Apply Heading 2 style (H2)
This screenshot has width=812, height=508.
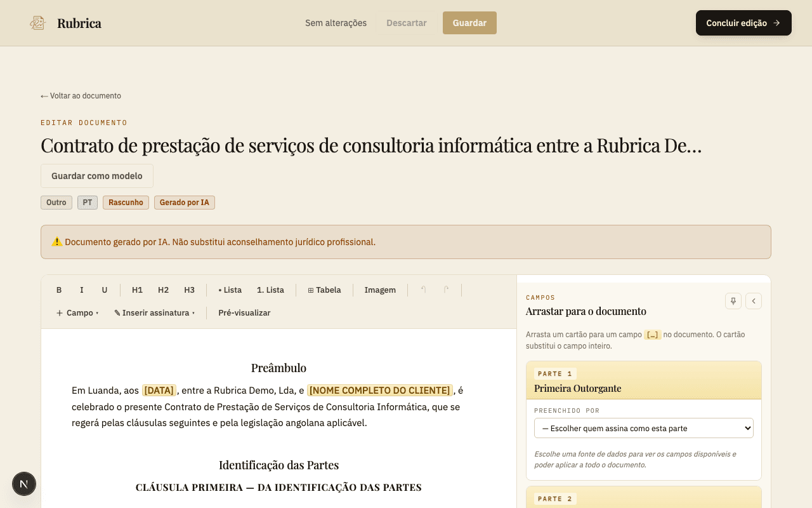point(163,290)
